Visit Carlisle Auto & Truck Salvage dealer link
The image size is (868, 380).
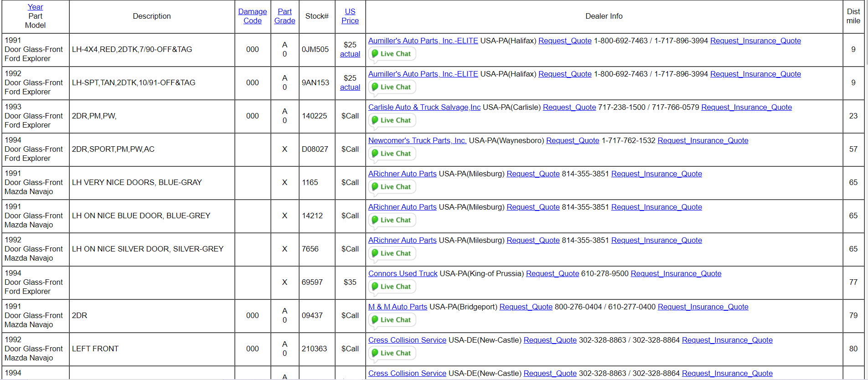pos(424,107)
